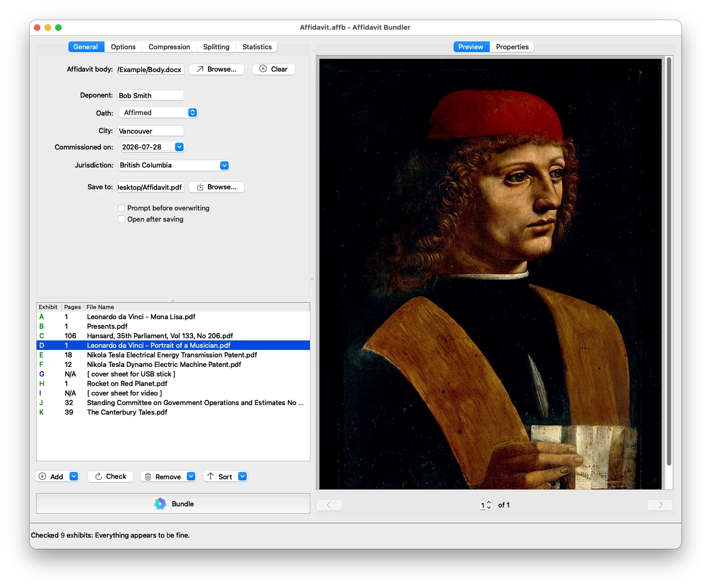711x588 pixels.
Task: Select exhibit A Mona Lisa.pdf row
Action: [173, 317]
